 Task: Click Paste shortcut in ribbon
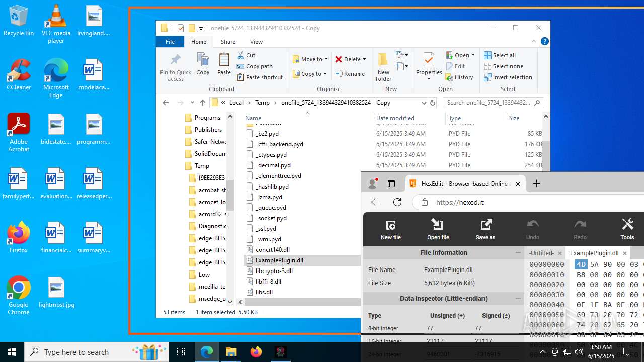[x=260, y=77]
